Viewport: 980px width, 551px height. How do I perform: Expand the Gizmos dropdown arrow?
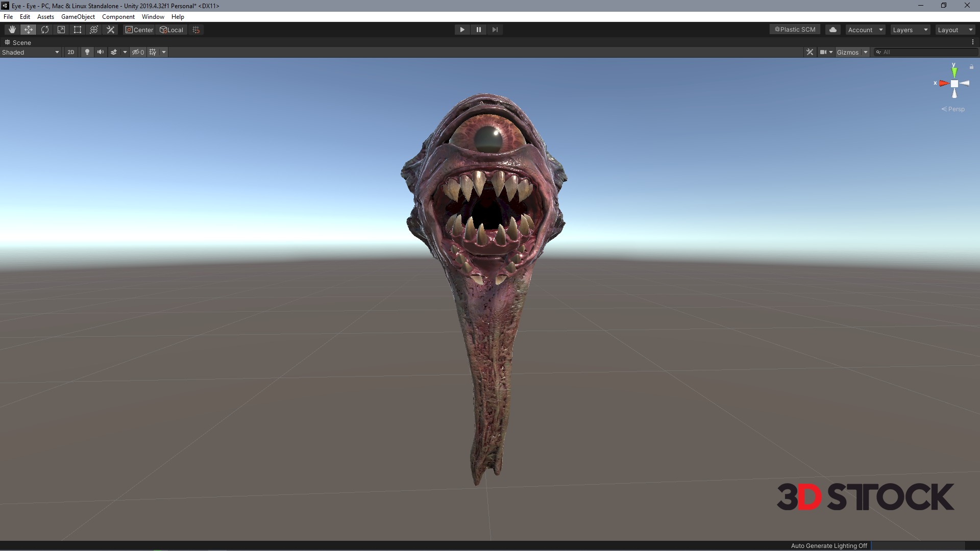click(866, 52)
